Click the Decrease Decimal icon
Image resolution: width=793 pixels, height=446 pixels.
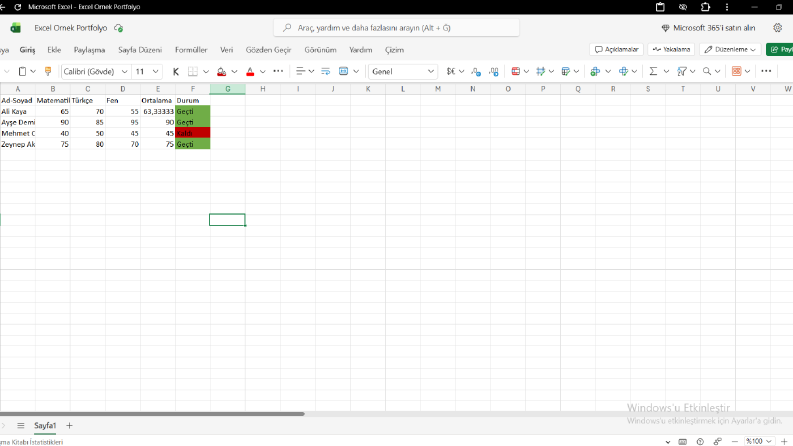(x=476, y=71)
